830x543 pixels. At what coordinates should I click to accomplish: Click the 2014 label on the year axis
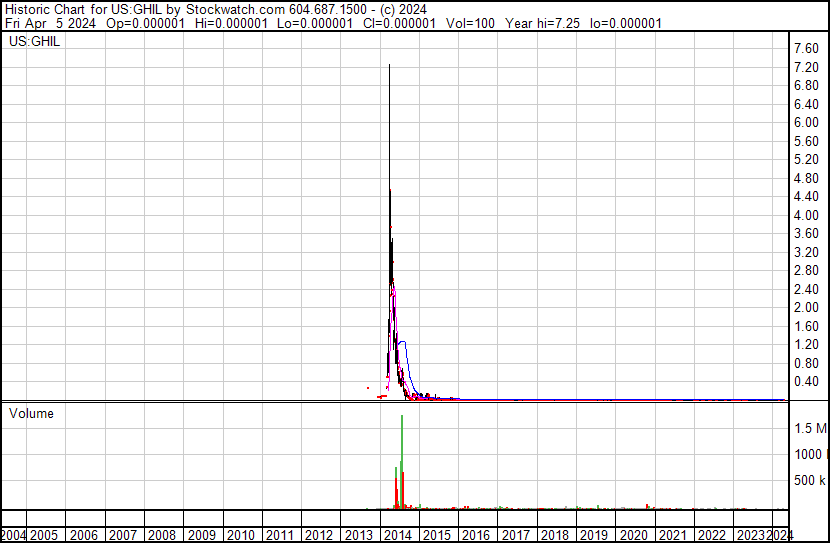pyautogui.click(x=398, y=535)
